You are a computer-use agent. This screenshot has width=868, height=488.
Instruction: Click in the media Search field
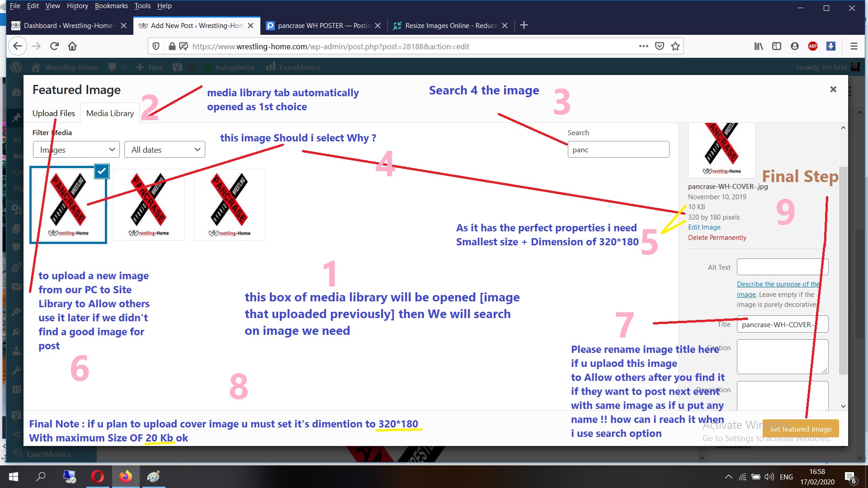pyautogui.click(x=618, y=150)
